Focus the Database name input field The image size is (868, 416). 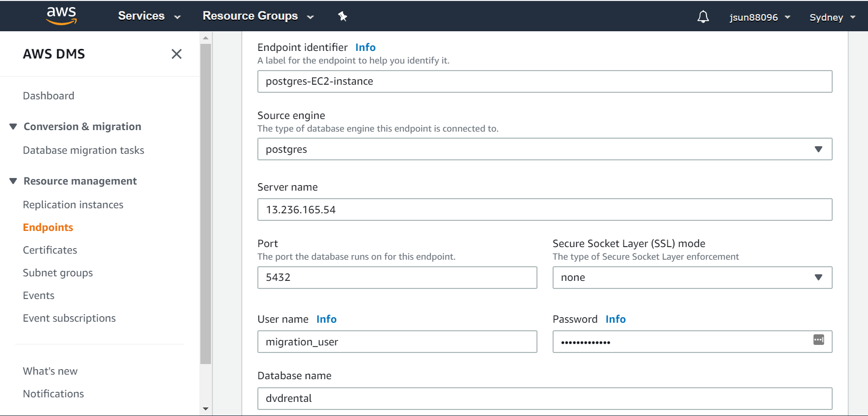pyautogui.click(x=545, y=398)
